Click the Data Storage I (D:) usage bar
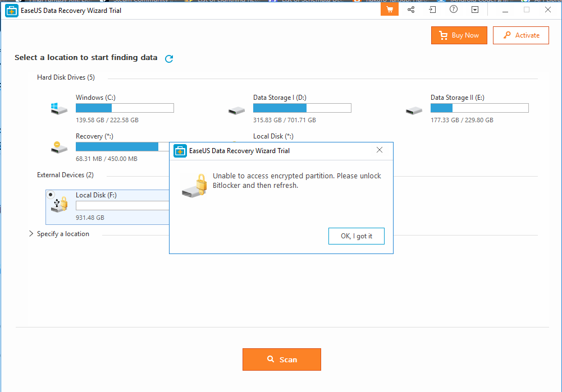562x392 pixels. [x=302, y=108]
